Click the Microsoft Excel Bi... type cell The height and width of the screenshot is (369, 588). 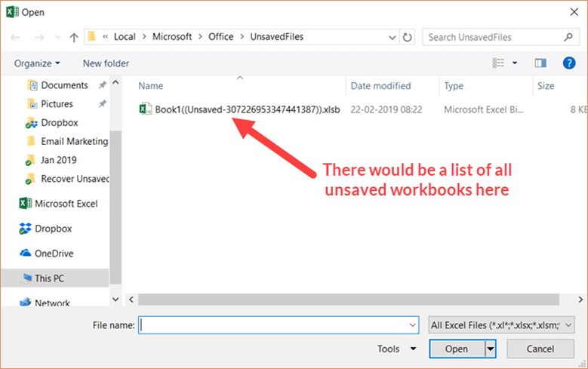pyautogui.click(x=483, y=109)
